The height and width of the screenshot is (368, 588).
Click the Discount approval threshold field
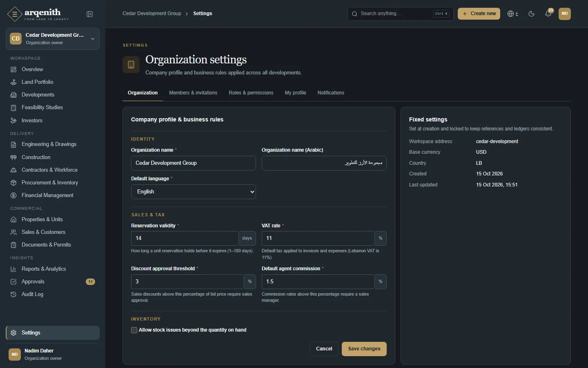[187, 282]
